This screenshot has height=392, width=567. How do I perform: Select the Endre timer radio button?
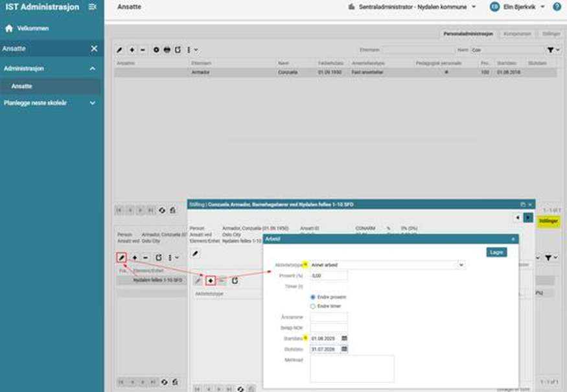[x=314, y=306]
